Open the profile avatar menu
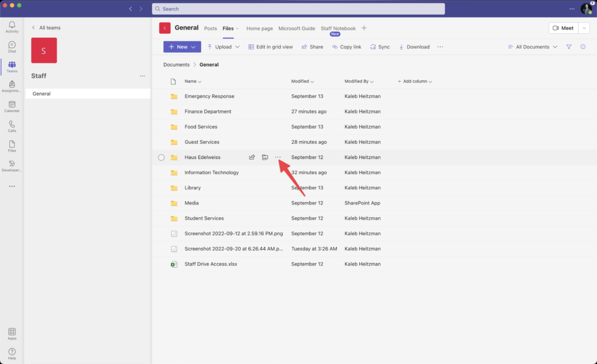 587,9
